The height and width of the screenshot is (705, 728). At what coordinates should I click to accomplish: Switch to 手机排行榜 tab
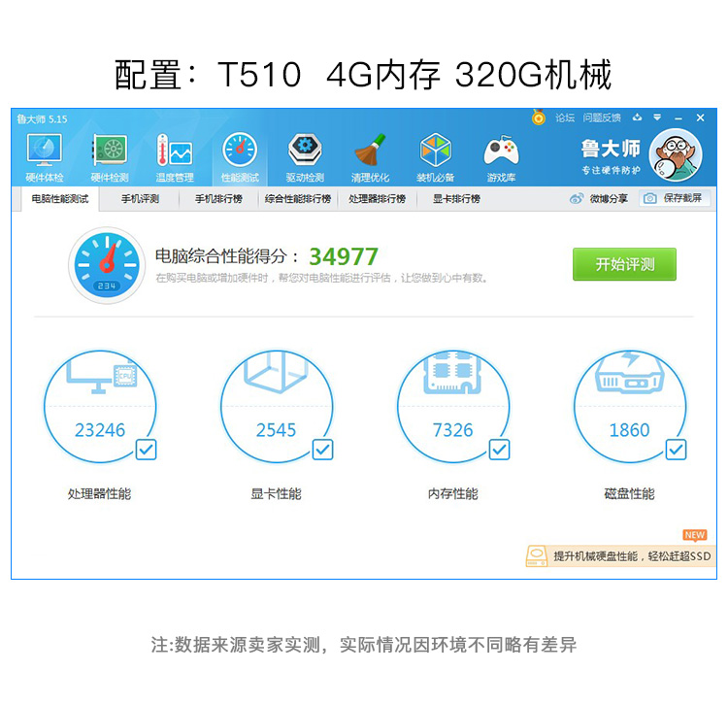(x=218, y=199)
